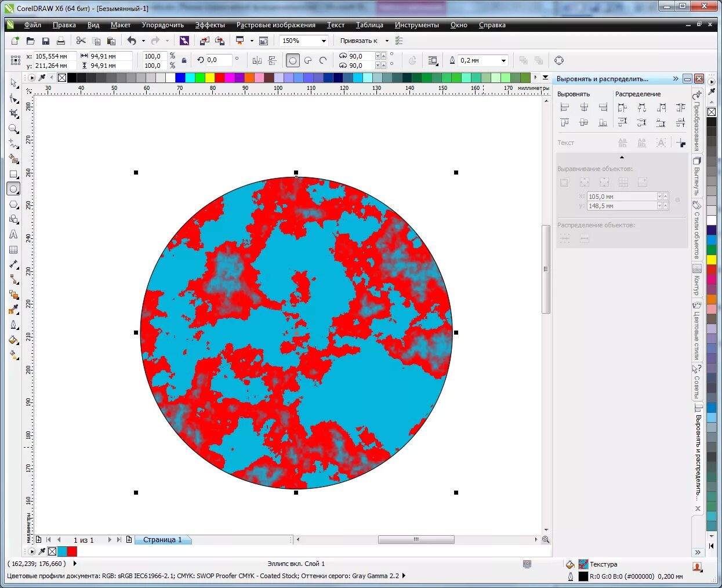Click the object width 94,91 мм field
This screenshot has width=722, height=588.
pos(110,56)
